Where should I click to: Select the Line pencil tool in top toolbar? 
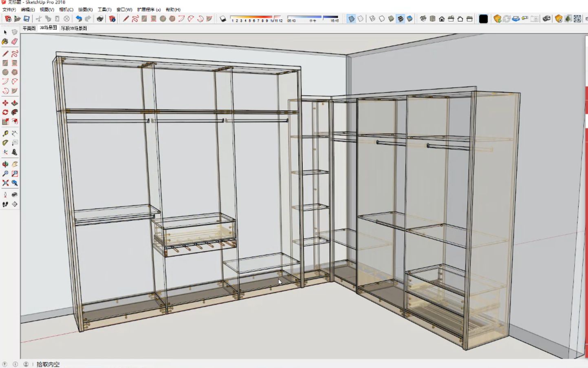click(x=126, y=19)
